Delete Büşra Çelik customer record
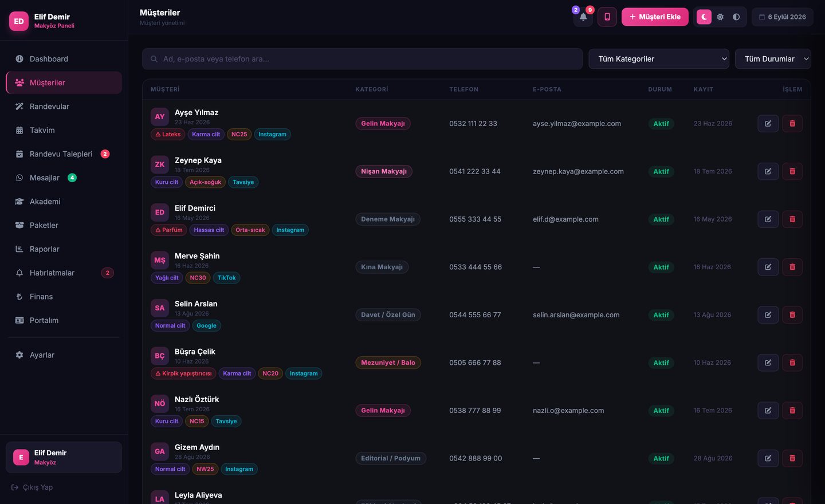 point(792,363)
